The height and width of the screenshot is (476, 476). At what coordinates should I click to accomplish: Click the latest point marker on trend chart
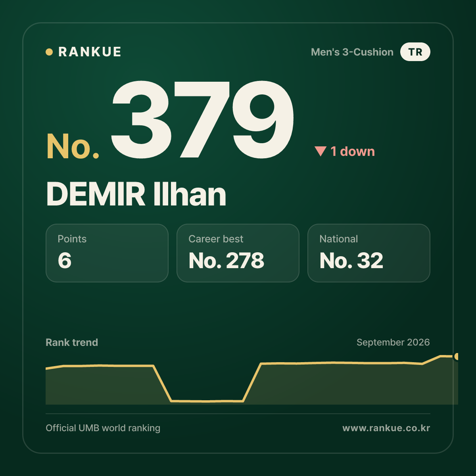click(x=457, y=357)
